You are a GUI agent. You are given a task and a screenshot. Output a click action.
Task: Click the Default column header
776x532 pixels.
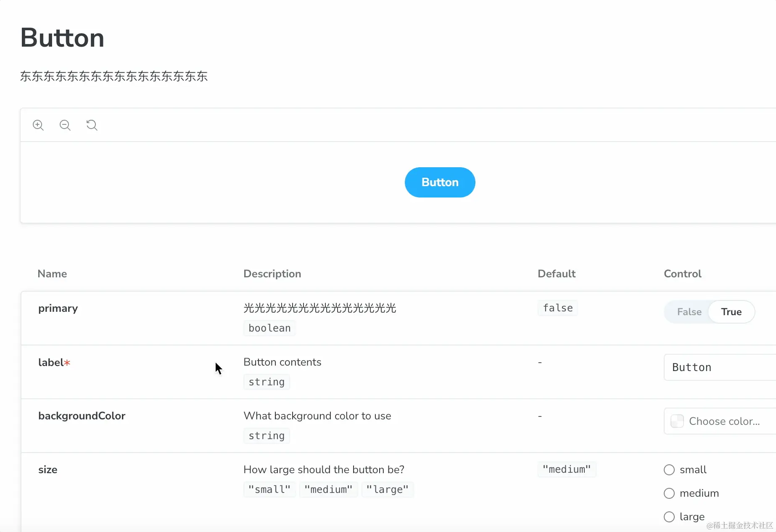pyautogui.click(x=557, y=274)
